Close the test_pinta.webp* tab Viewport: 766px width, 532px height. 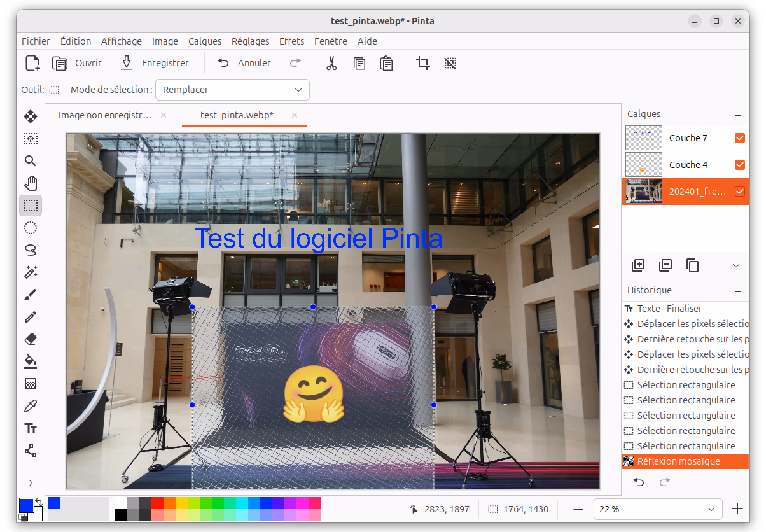[295, 115]
